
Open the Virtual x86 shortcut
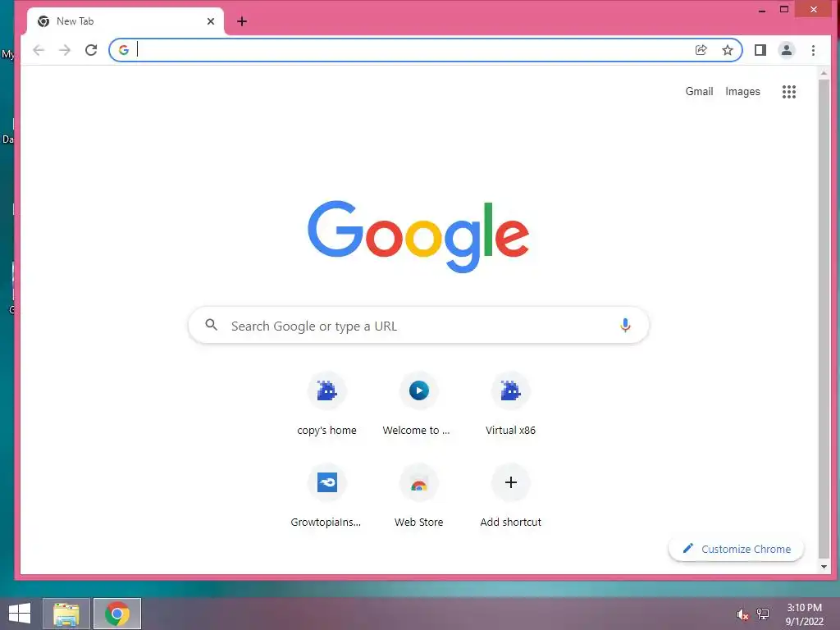pyautogui.click(x=510, y=404)
